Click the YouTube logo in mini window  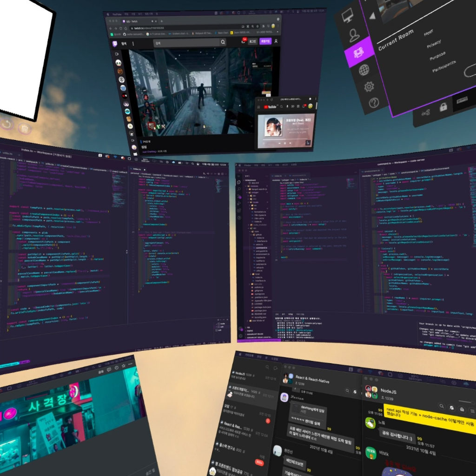point(270,107)
